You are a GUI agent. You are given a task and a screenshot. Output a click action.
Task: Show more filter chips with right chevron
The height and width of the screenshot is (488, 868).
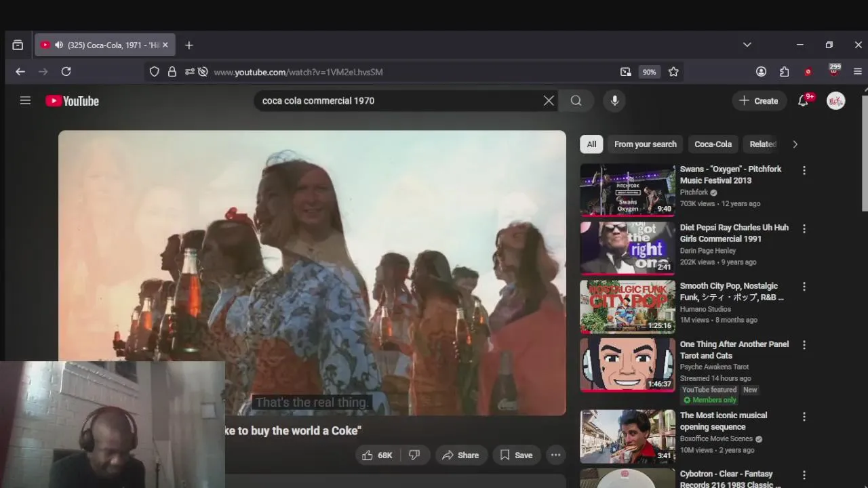(795, 144)
